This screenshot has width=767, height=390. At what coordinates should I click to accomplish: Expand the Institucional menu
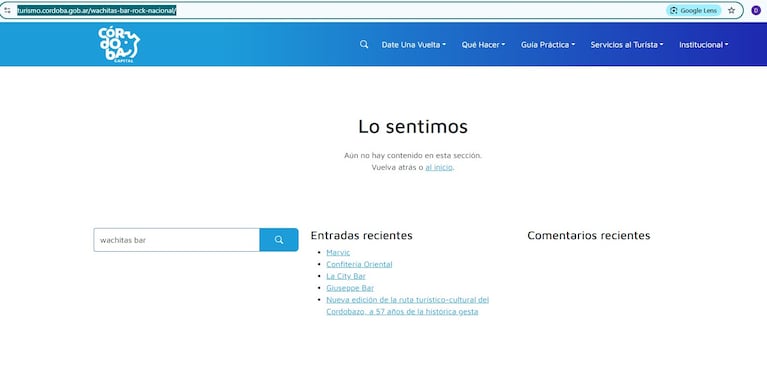[703, 45]
